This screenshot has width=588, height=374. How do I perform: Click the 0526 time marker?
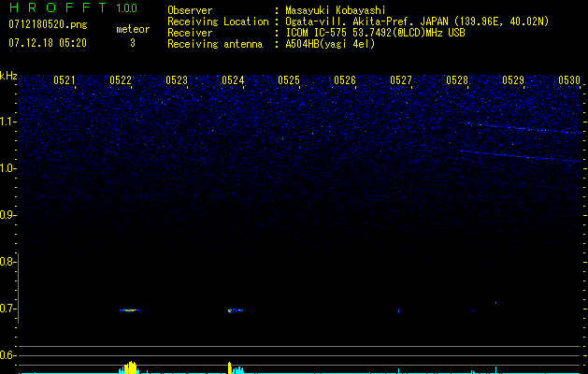345,80
